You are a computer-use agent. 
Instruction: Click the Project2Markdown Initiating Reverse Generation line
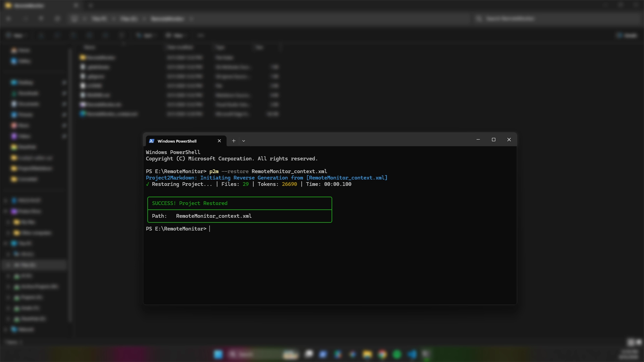point(267,178)
